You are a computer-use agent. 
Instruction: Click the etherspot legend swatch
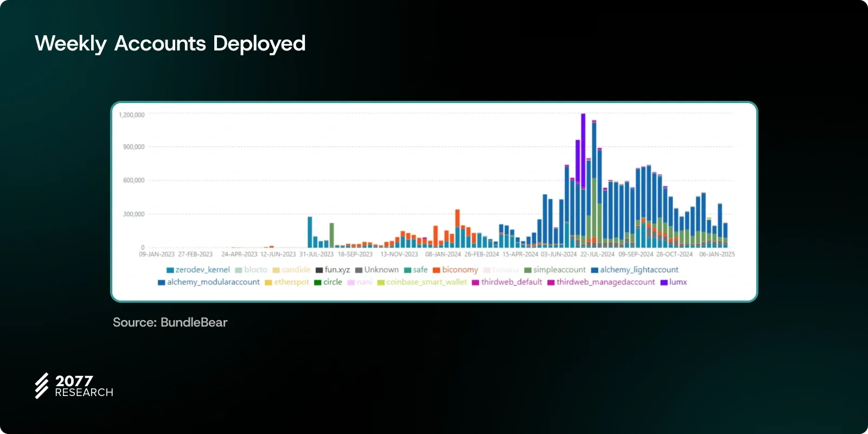click(269, 283)
